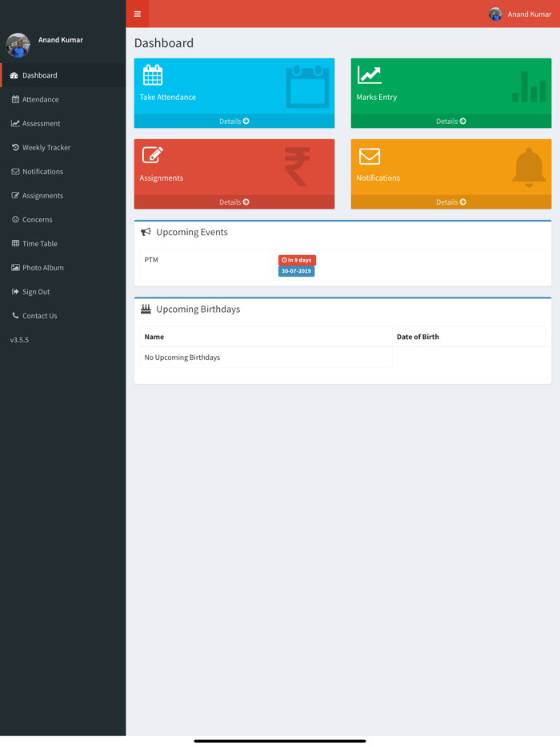The height and width of the screenshot is (747, 560).
Task: Click the rupee symbol on Assignments card
Action: pyautogui.click(x=298, y=166)
